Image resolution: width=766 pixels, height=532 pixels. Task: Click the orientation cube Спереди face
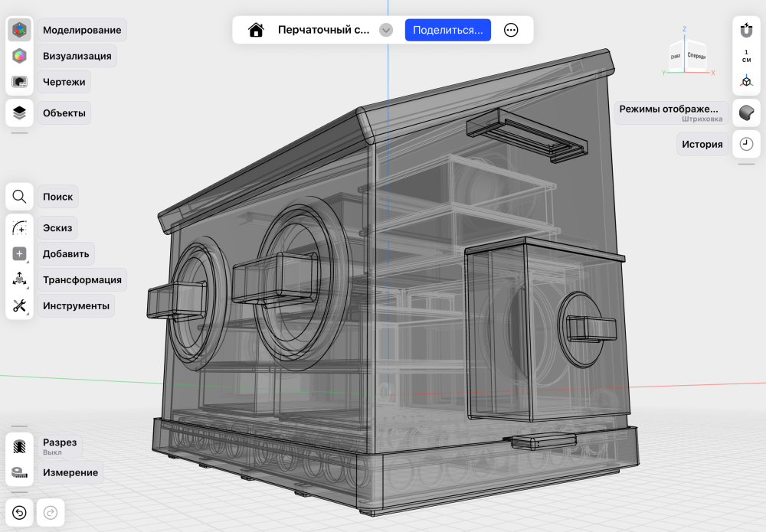[696, 57]
